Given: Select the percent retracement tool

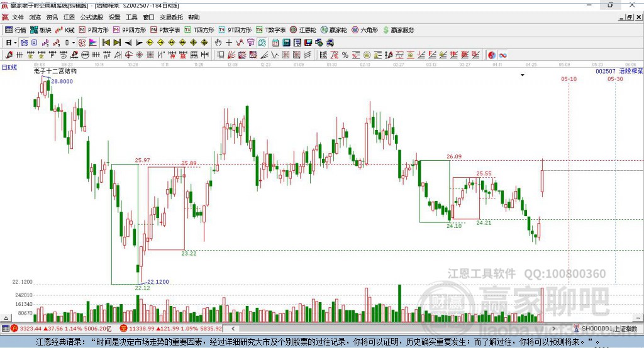Looking at the screenshot, I should pyautogui.click(x=345, y=55).
